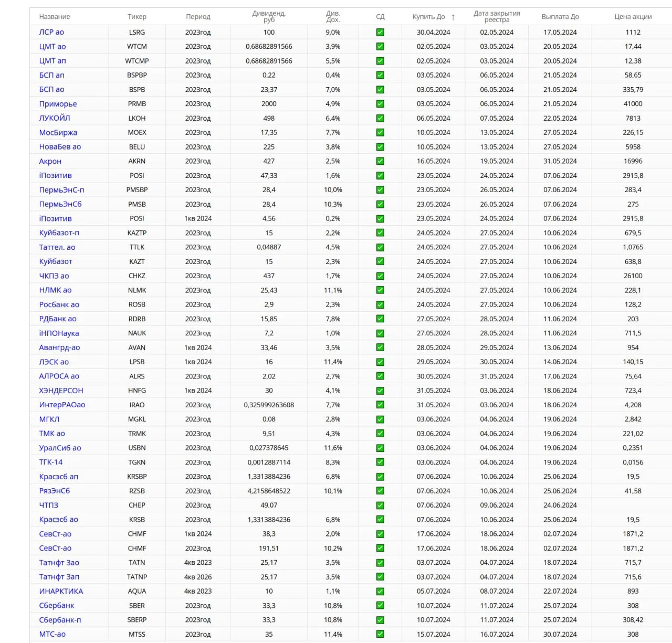The width and height of the screenshot is (672, 643).
Task: Open the ПермьЭнС-п link
Action: [x=61, y=190]
